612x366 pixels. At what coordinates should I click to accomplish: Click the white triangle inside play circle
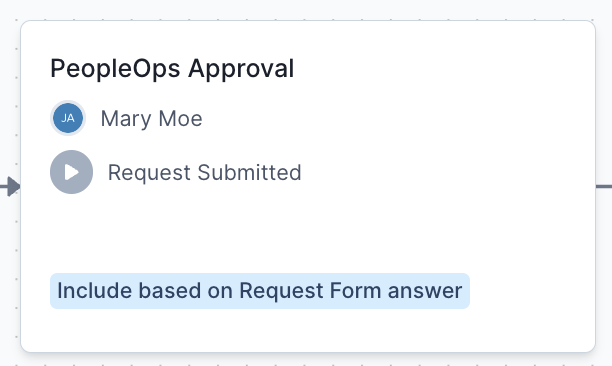coord(72,172)
